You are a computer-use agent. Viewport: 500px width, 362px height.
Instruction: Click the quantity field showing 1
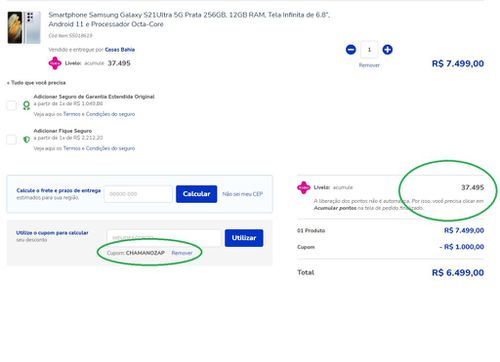click(x=369, y=50)
